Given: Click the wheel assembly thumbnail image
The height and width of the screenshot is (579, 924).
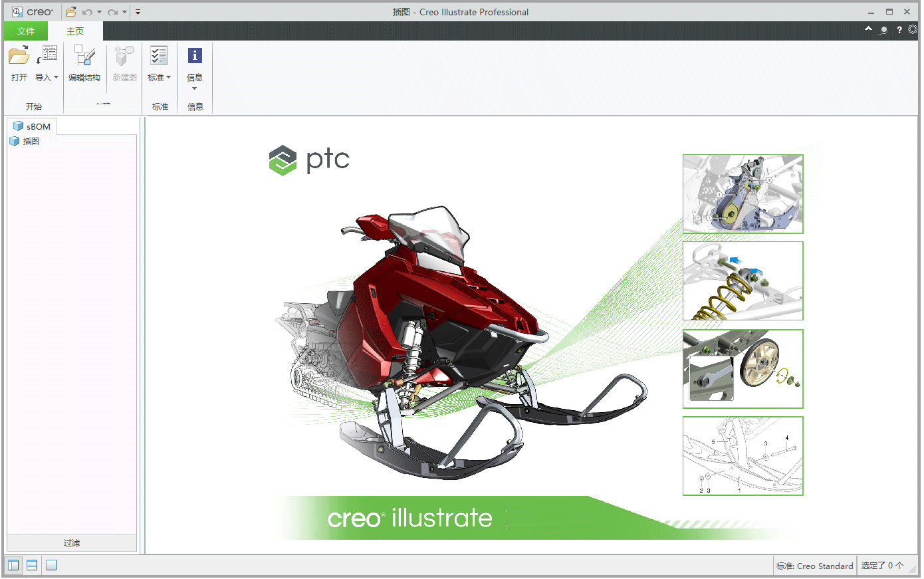Looking at the screenshot, I should (743, 369).
